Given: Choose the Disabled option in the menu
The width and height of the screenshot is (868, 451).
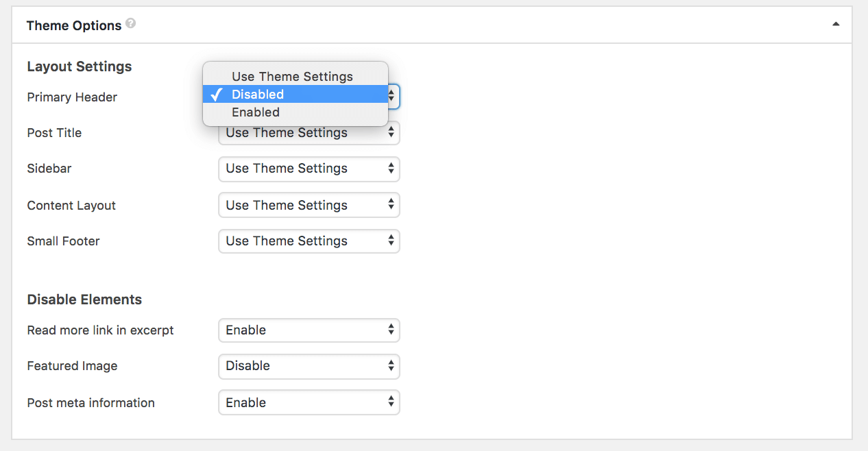Looking at the screenshot, I should click(296, 94).
